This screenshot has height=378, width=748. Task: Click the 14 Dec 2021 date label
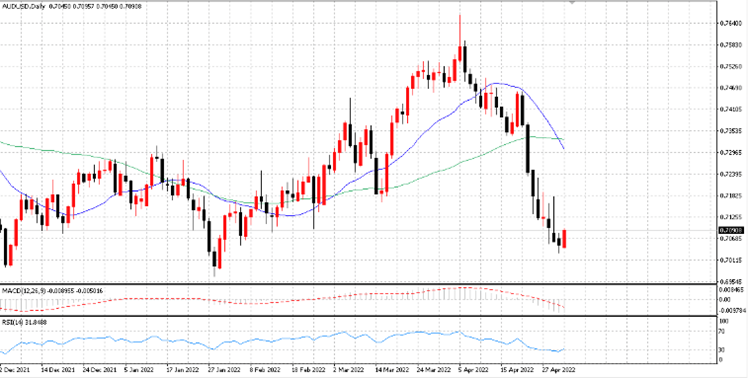point(58,370)
